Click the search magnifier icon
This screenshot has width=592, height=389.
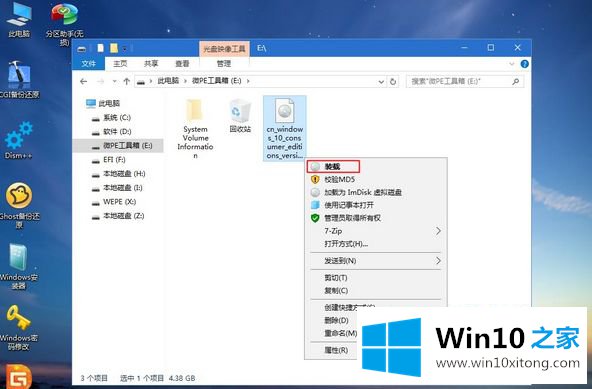[x=515, y=81]
